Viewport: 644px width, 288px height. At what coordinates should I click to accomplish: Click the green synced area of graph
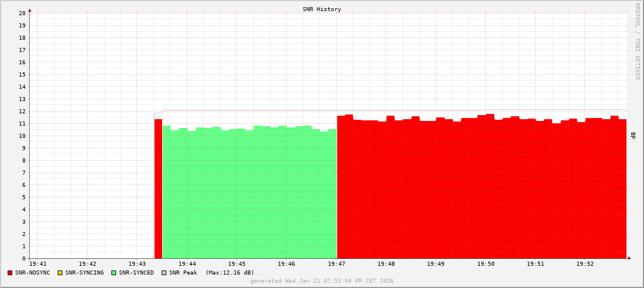click(250, 193)
